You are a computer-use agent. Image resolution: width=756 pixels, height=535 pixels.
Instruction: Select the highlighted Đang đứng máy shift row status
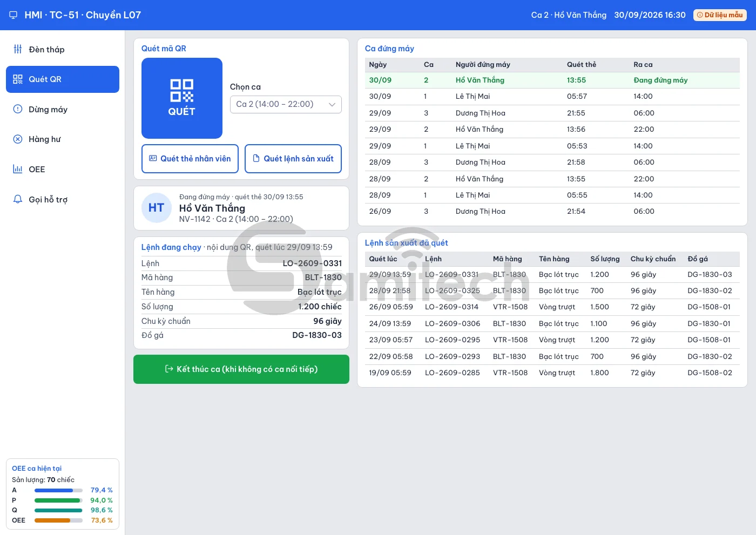[x=660, y=80]
